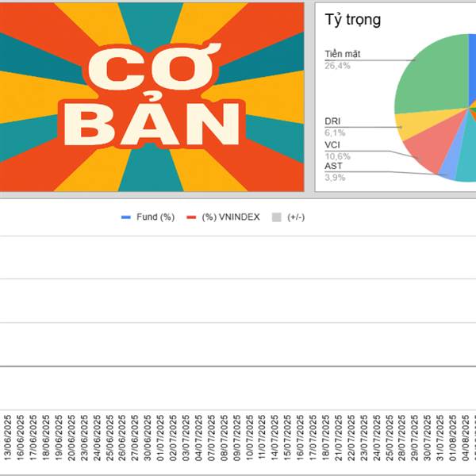Click the gray (+/-) legend square
476x476 pixels.
(x=277, y=217)
